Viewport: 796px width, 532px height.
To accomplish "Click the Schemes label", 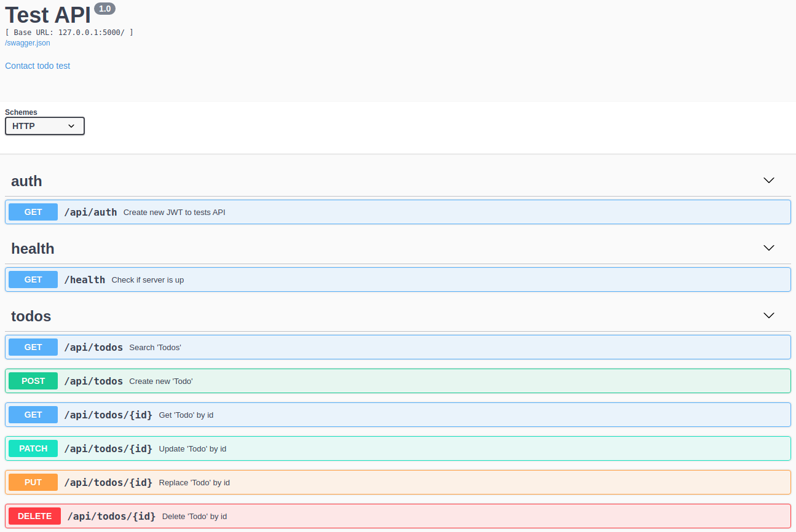I will (x=21, y=112).
